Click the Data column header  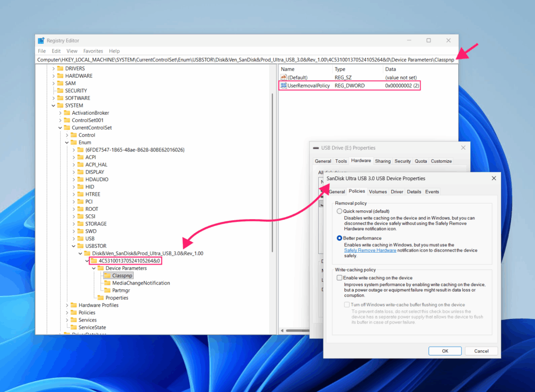point(421,69)
